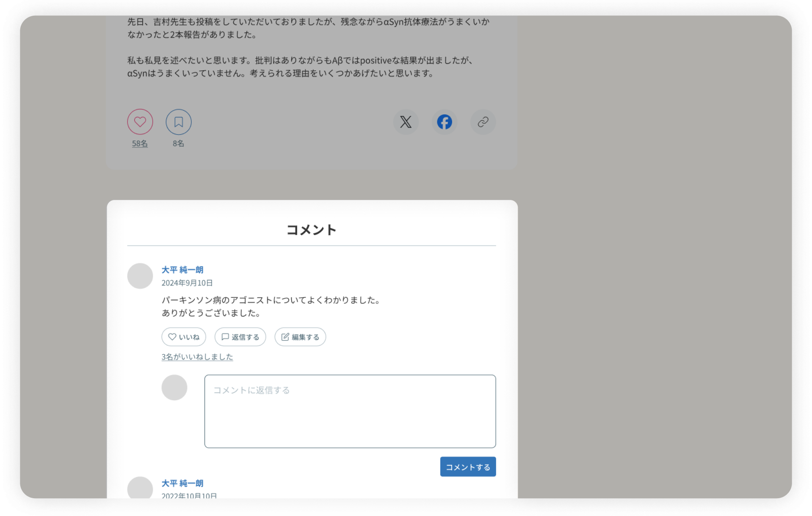Share the post on Facebook
The height and width of the screenshot is (516, 812).
[444, 122]
